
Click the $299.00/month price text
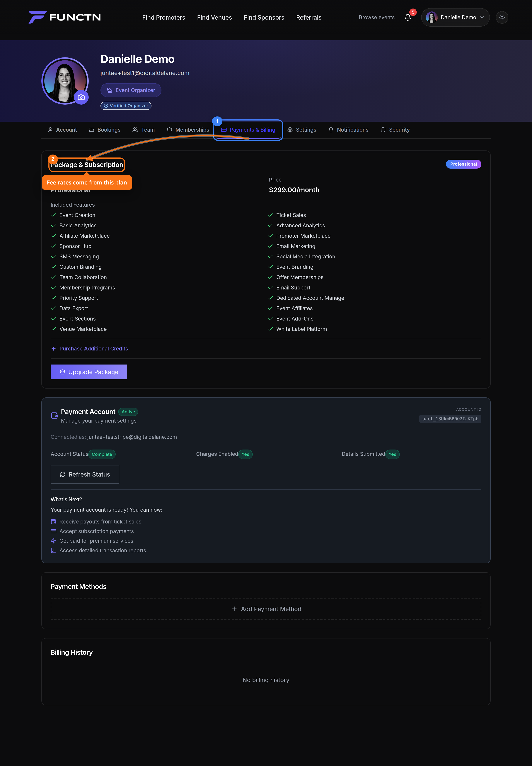click(294, 190)
